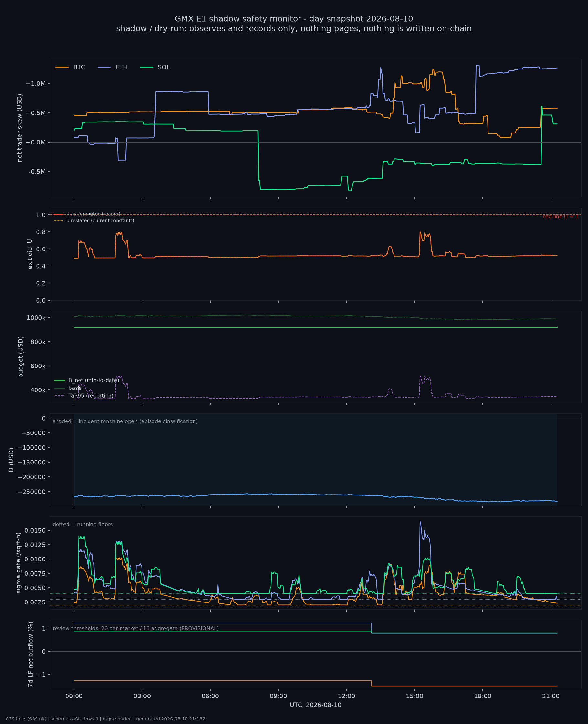Click 'TaR95 (reporting)' legend entry
The image size is (588, 724).
pyautogui.click(x=91, y=396)
